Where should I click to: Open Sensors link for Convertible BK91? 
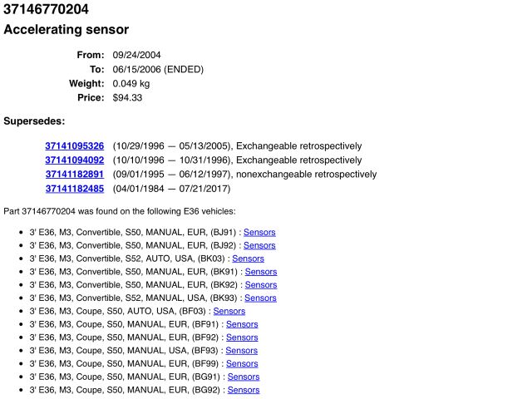point(260,272)
